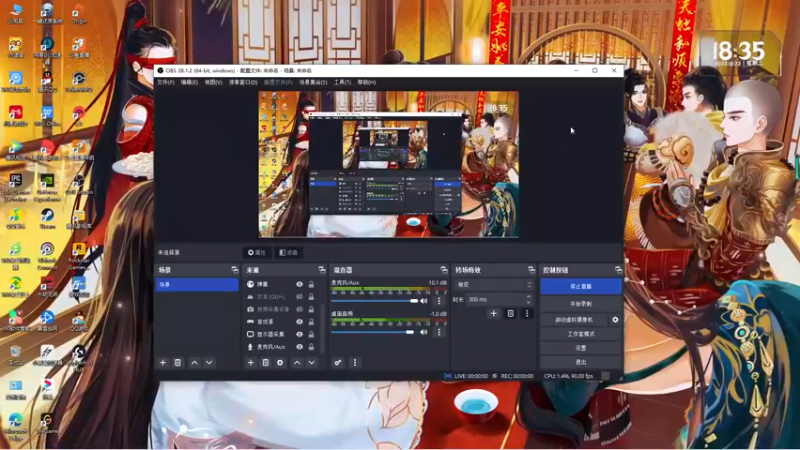Screen dimensions: 800x450
Task: Show the 视频采集设备 source
Action: click(x=299, y=309)
